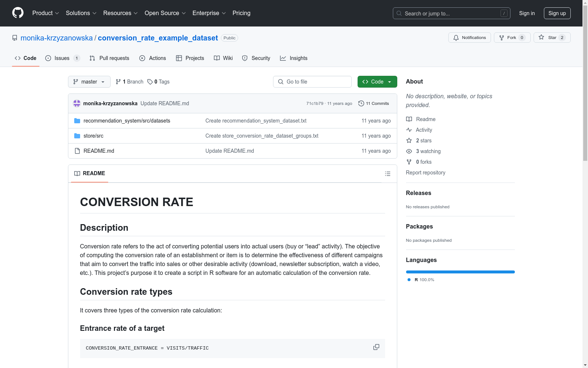Open the 3 watching link
This screenshot has width=588, height=368.
pos(423,151)
